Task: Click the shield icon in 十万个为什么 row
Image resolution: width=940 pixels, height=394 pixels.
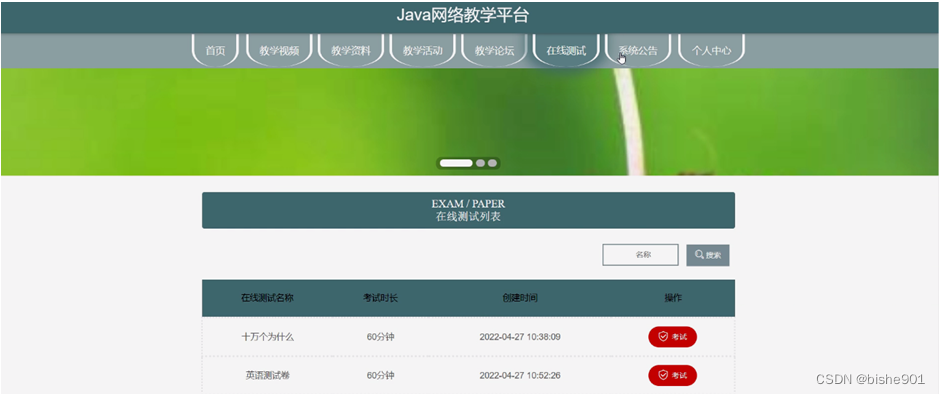Action: coord(663,337)
